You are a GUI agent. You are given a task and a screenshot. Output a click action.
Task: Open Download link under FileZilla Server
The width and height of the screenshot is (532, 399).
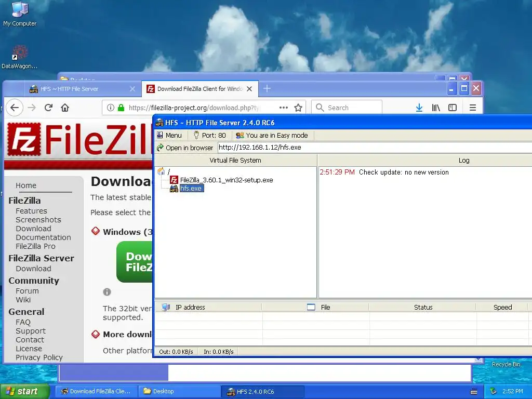[x=33, y=269]
